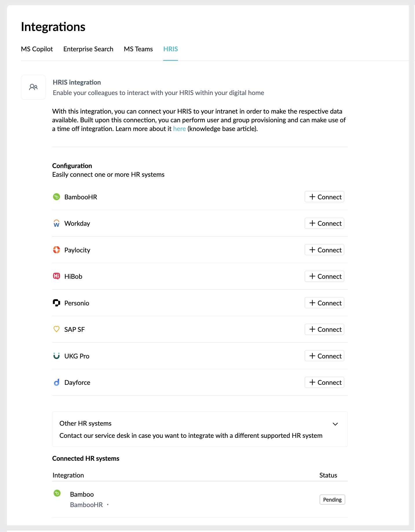Viewport: 415px width, 532px height.
Task: Connect the Dayforce integration
Action: [324, 382]
